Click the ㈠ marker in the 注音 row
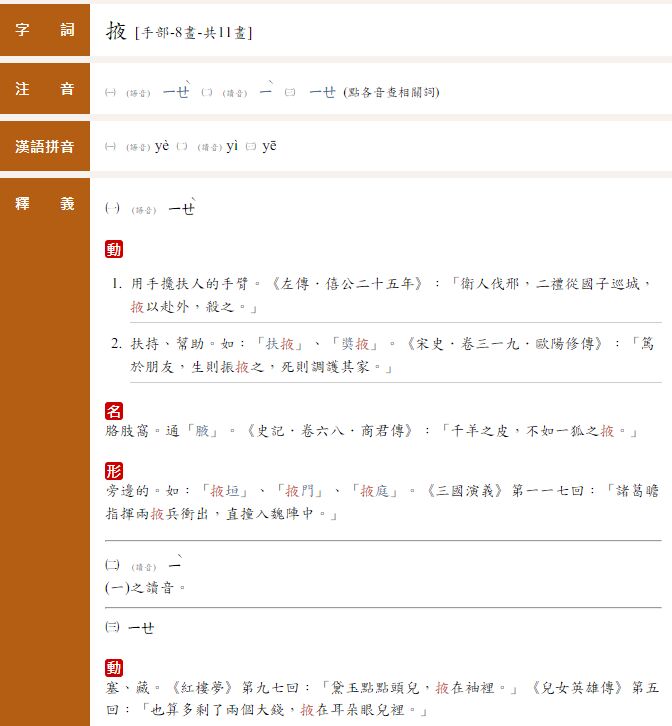This screenshot has height=726, width=672. (111, 92)
